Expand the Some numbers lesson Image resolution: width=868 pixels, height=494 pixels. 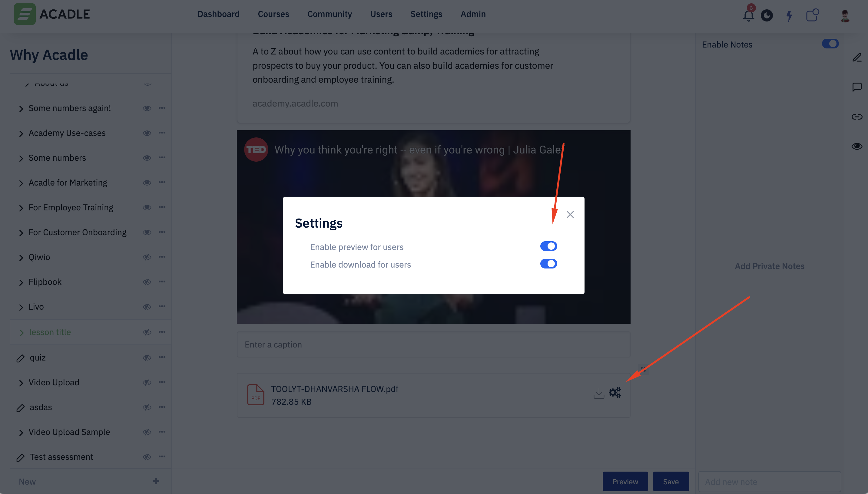click(x=21, y=158)
